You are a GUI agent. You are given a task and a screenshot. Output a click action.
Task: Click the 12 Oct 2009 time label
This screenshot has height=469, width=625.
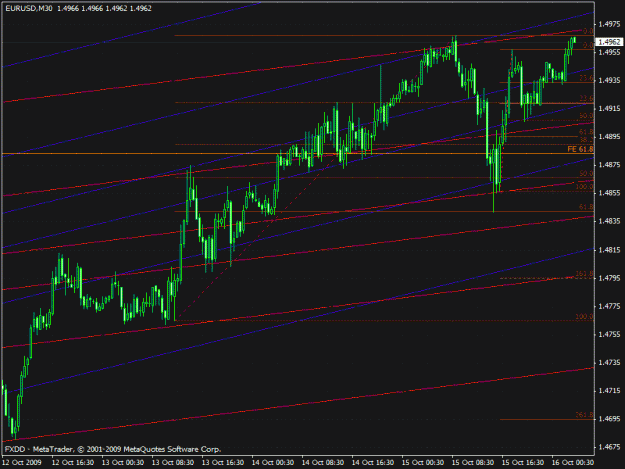click(x=22, y=463)
